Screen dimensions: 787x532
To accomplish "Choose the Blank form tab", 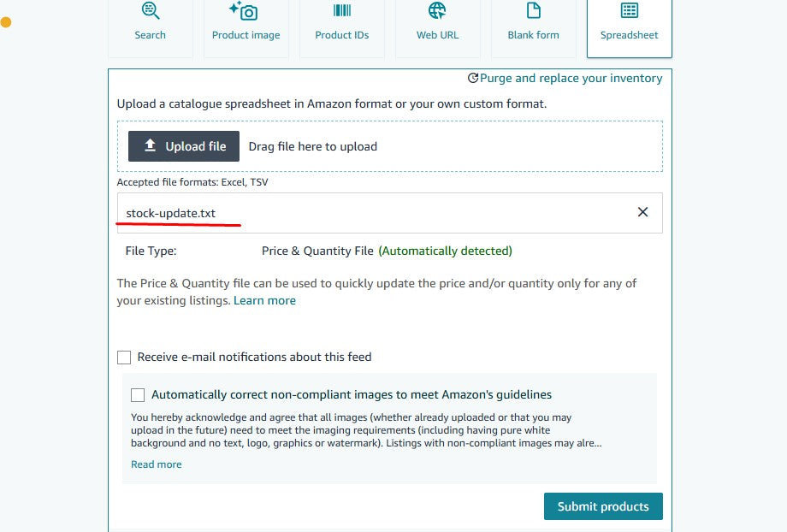I will click(534, 27).
